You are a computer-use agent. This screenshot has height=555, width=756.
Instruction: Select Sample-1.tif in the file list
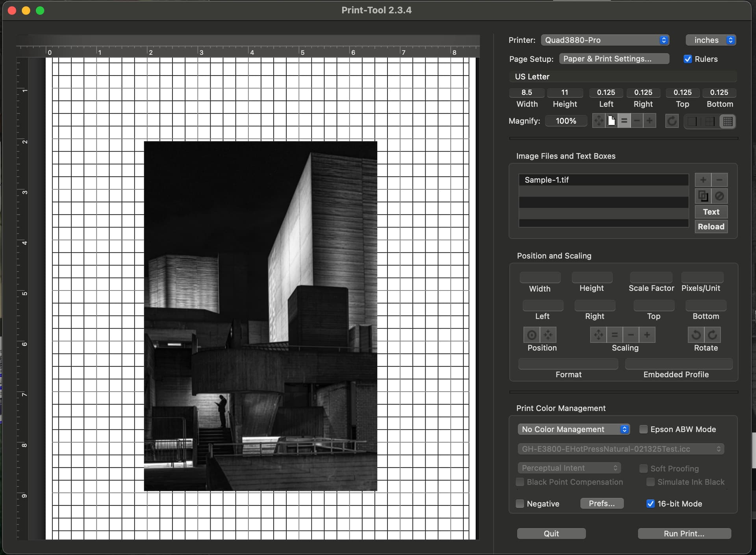[x=603, y=180]
